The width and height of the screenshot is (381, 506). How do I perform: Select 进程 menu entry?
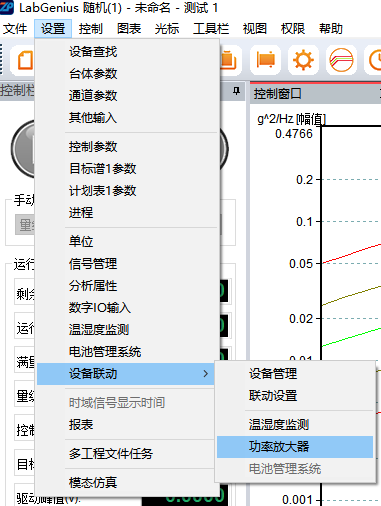click(127, 213)
